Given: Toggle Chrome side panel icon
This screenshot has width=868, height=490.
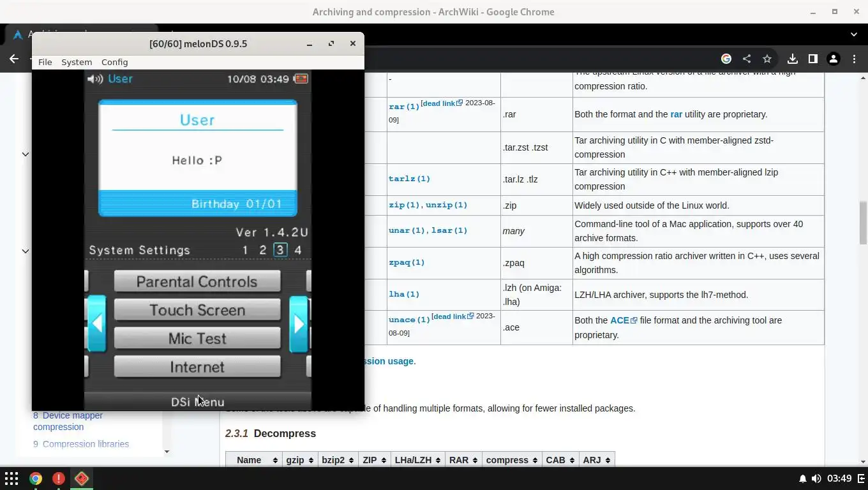Looking at the screenshot, I should pos(813,59).
